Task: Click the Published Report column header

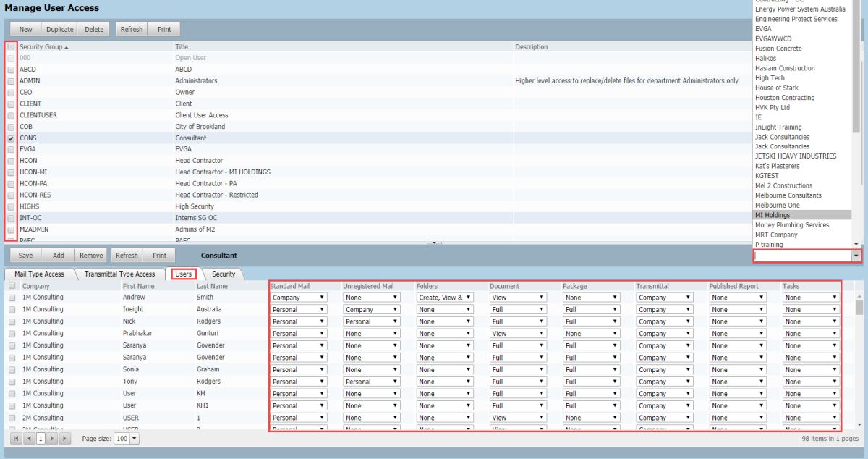Action: pyautogui.click(x=733, y=286)
